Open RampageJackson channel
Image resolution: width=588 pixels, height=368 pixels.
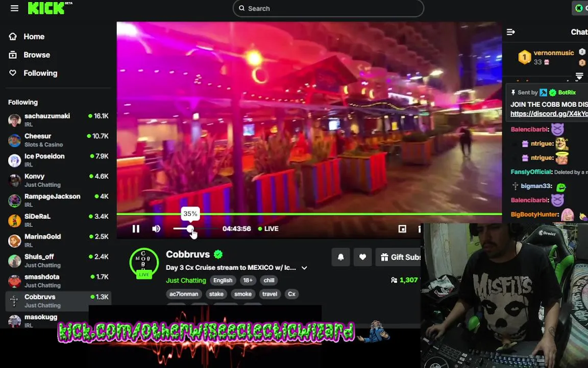pos(58,200)
